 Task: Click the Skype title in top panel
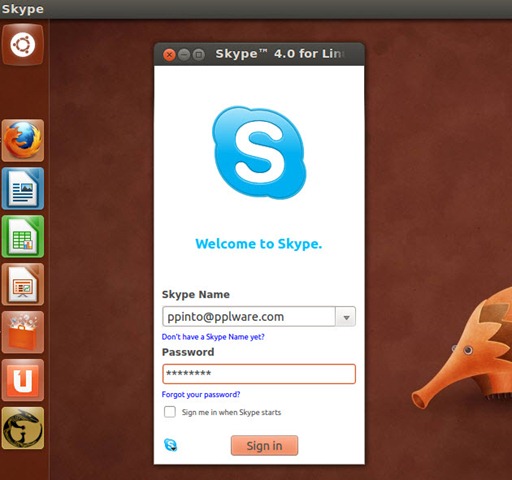(22, 9)
